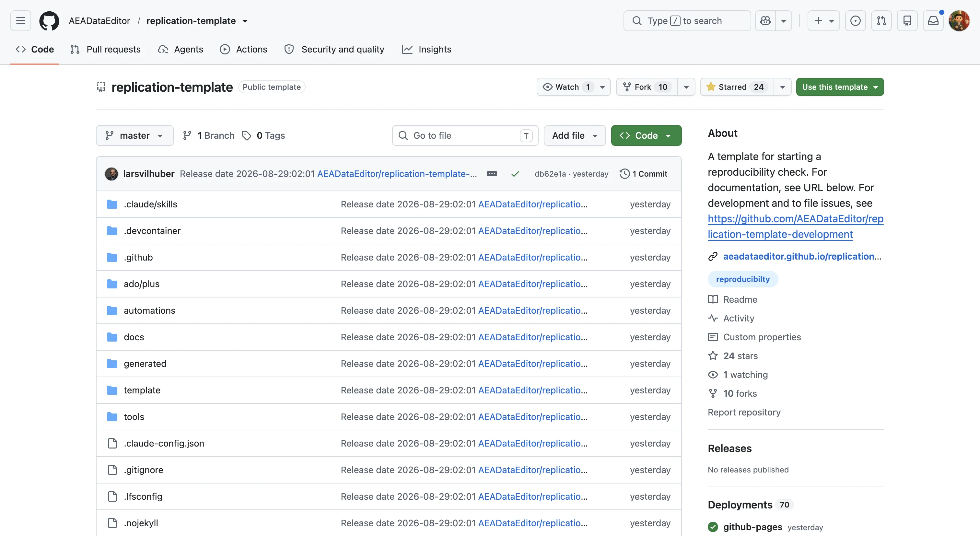The image size is (980, 536).
Task: Click the .gitignore file icon
Action: point(112,470)
